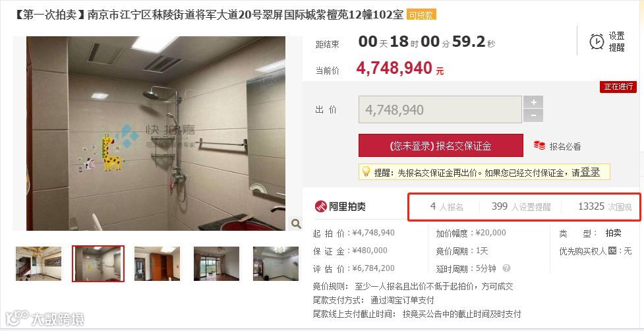
Task: Click the red coins icon beside 报名必看
Action: pyautogui.click(x=539, y=145)
